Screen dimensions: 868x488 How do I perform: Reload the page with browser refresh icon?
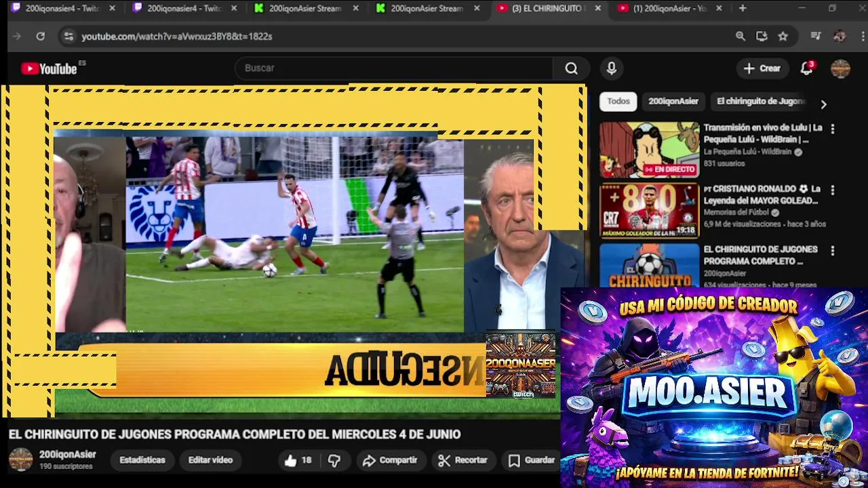41,37
